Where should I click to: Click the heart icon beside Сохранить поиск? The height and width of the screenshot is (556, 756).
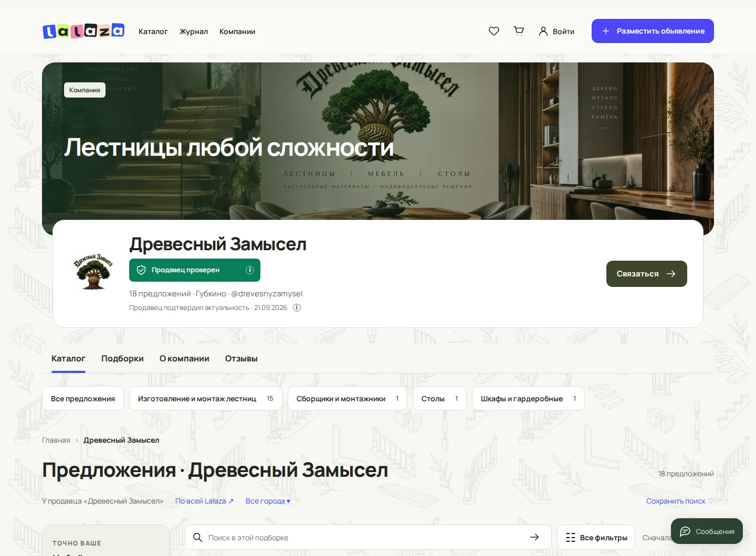coord(711,501)
